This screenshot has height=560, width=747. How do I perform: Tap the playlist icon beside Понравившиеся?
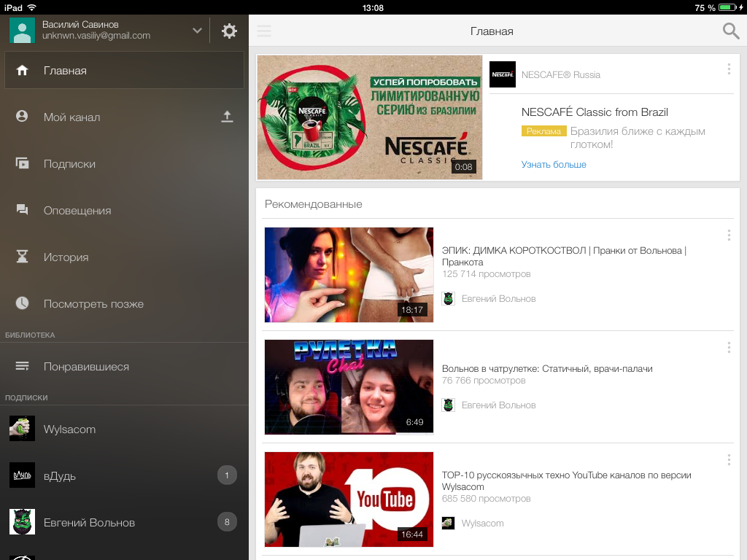pos(23,366)
